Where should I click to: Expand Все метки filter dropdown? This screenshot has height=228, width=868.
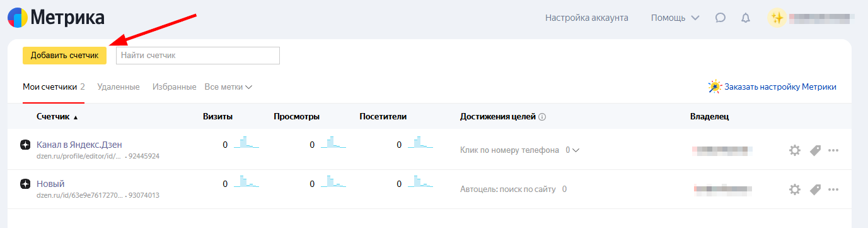click(228, 87)
